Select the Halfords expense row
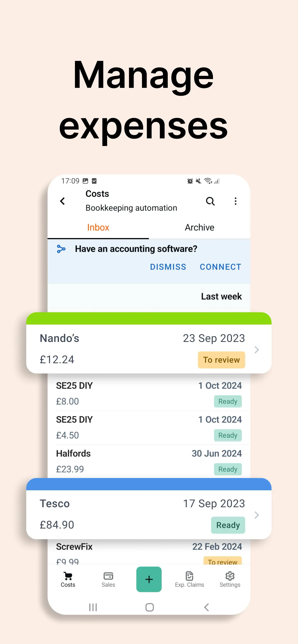The height and width of the screenshot is (644, 298). (149, 461)
